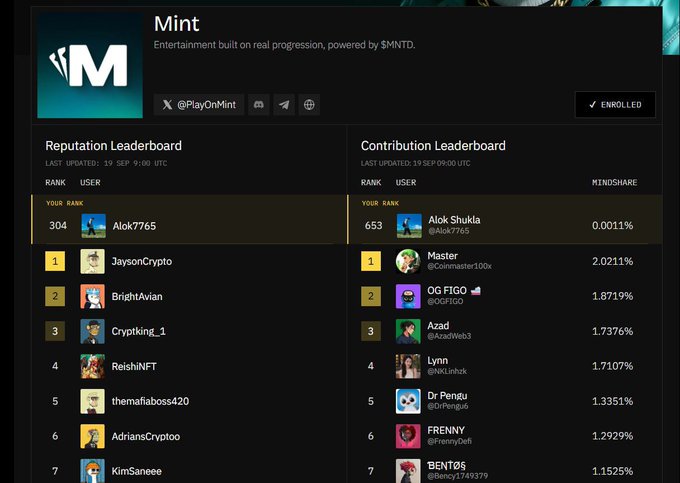This screenshot has width=680, height=483.
Task: Select Cryptking_1 username
Action: 138,331
